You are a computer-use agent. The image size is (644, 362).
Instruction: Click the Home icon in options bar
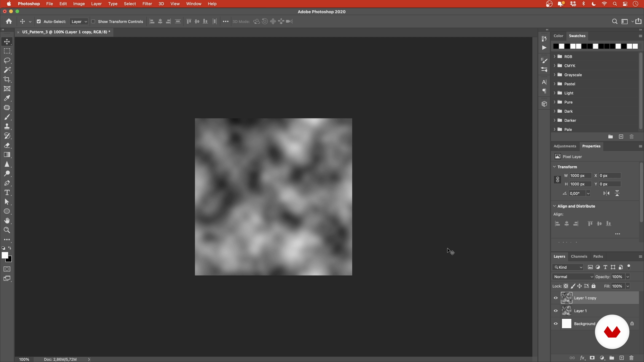[x=9, y=21]
